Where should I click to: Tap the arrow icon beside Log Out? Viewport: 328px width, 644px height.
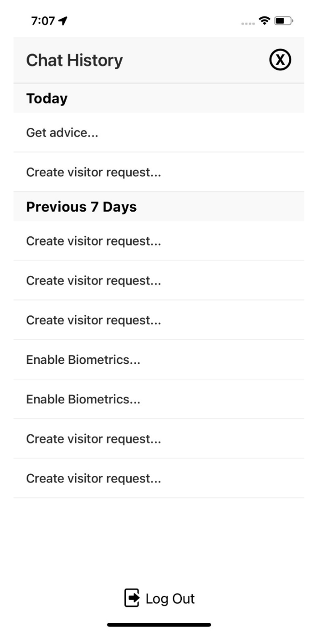(x=133, y=598)
